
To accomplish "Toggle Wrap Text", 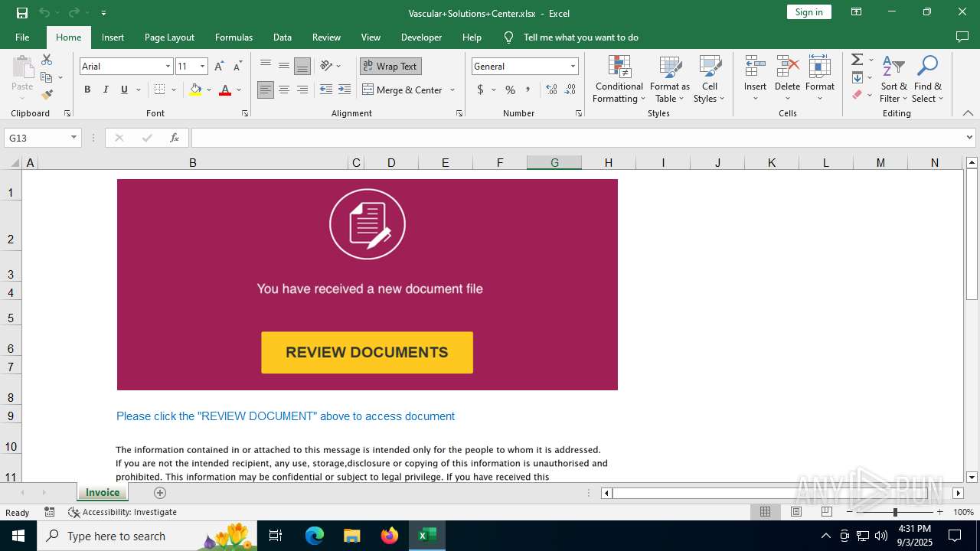I will pyautogui.click(x=390, y=66).
